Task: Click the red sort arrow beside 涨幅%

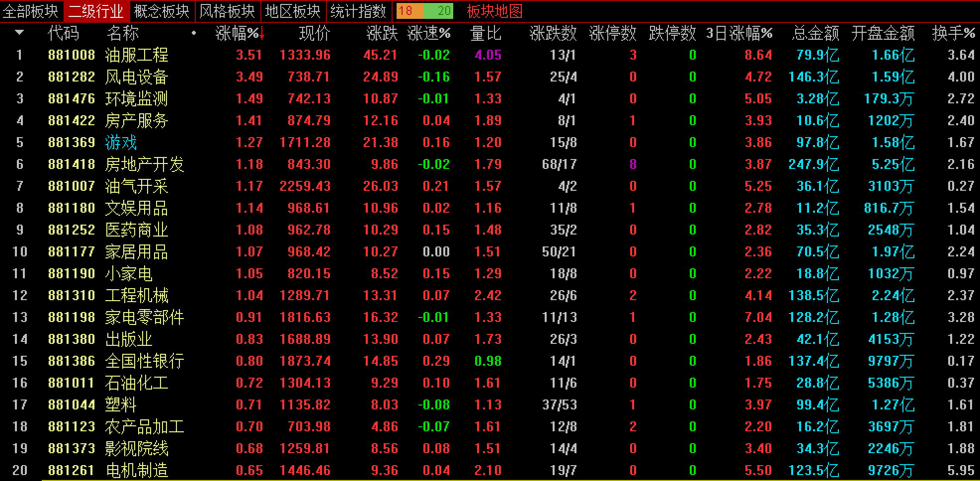Action: [x=262, y=34]
